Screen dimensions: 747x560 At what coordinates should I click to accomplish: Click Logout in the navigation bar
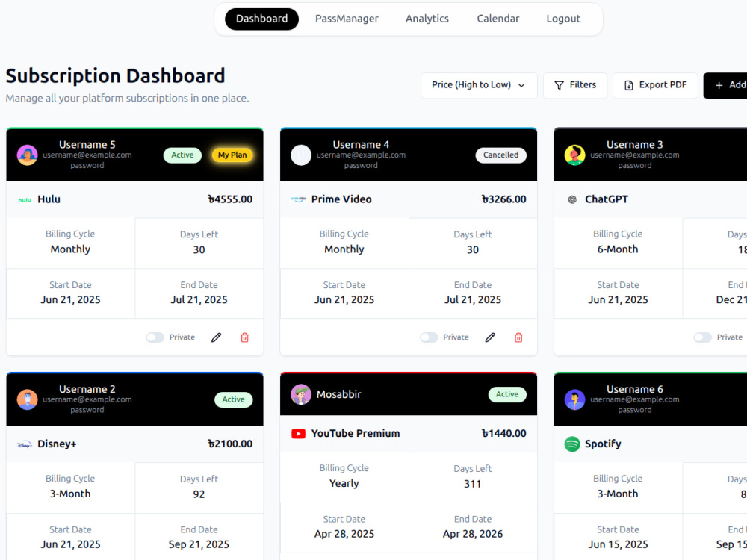pyautogui.click(x=563, y=19)
